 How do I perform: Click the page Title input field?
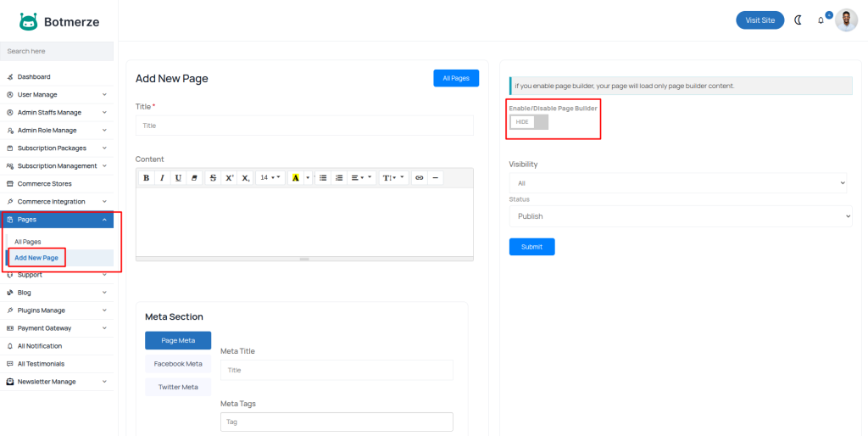click(x=304, y=126)
